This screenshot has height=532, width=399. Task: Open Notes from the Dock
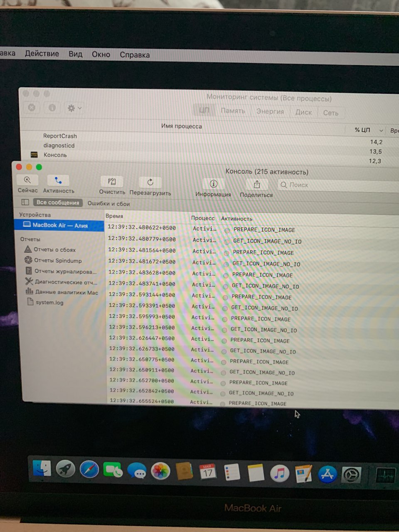click(256, 473)
